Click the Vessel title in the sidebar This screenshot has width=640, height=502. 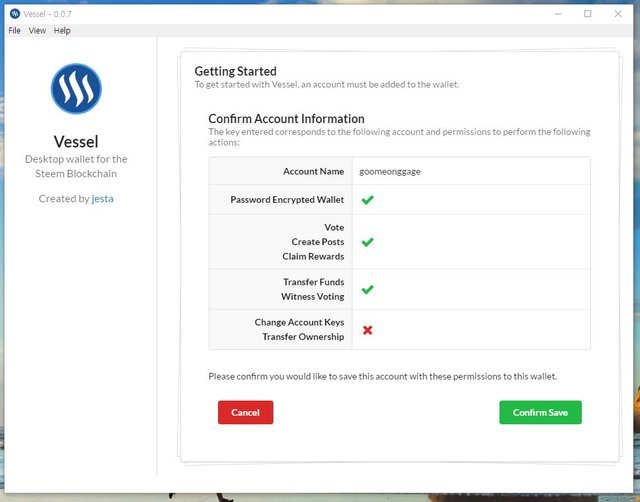76,142
